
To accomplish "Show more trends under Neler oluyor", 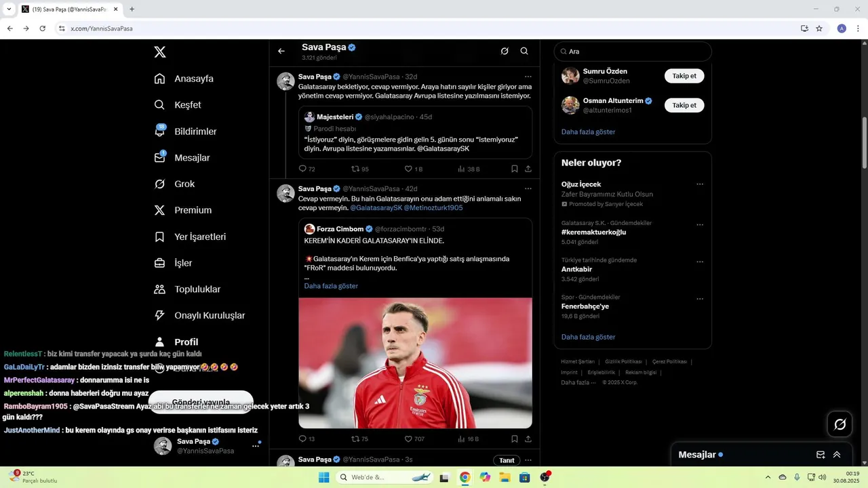I will (588, 337).
